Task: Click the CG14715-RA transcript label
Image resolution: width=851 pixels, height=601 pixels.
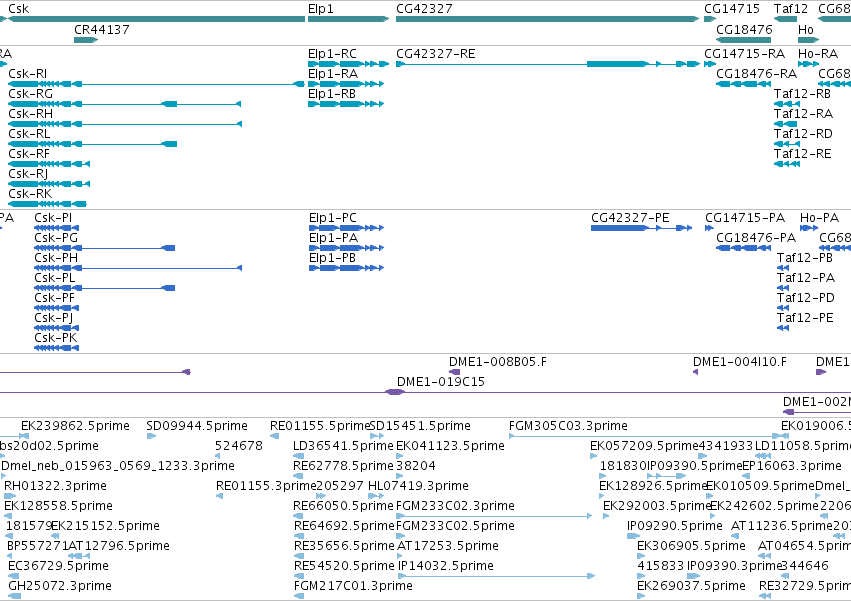Action: [745, 54]
